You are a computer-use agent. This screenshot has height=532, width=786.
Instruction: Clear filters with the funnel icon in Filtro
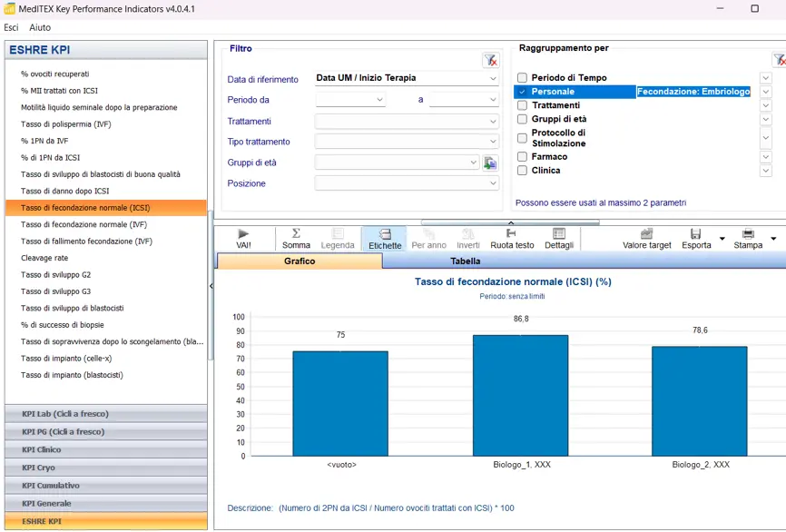point(490,60)
